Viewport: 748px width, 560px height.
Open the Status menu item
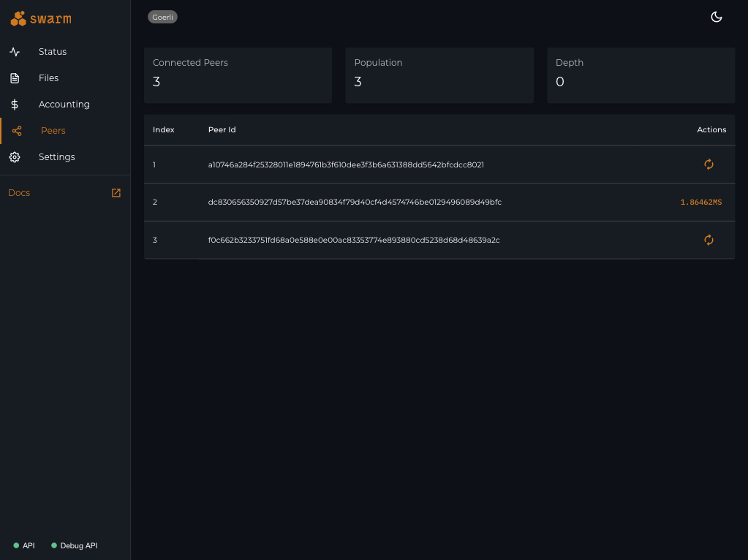click(x=53, y=52)
